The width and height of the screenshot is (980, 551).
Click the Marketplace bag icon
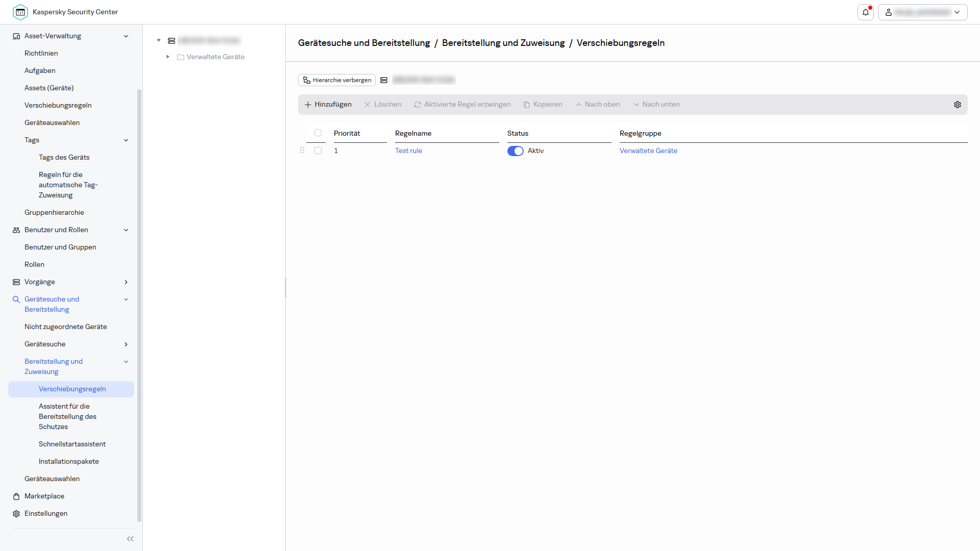tap(16, 496)
